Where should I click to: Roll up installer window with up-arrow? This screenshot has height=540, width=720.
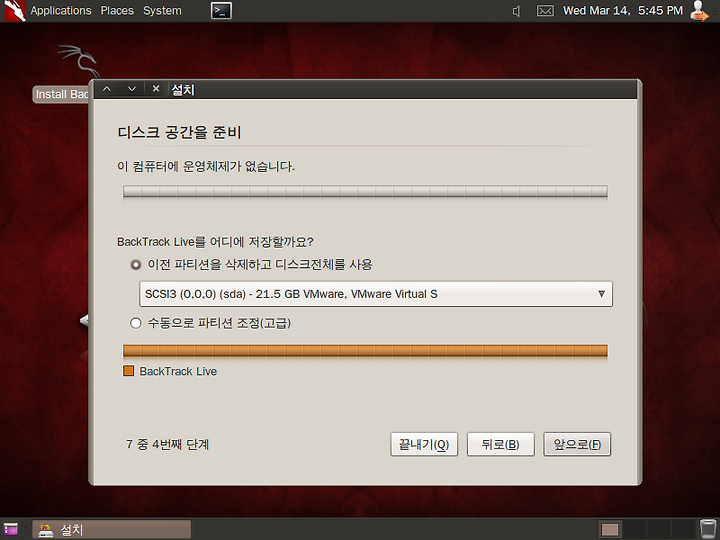[x=107, y=89]
